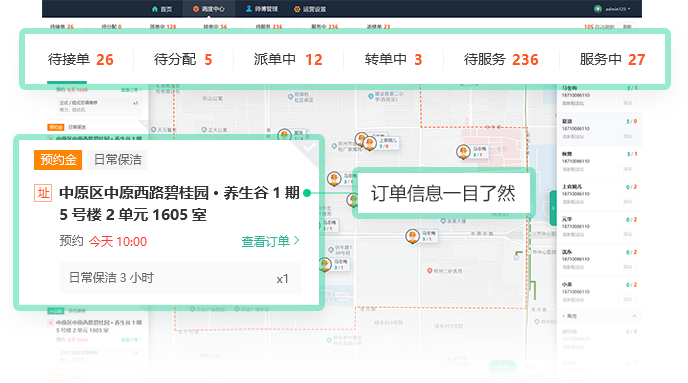Click the 刷新 refresh button
Screen dimensions: 688x383
[627, 27]
